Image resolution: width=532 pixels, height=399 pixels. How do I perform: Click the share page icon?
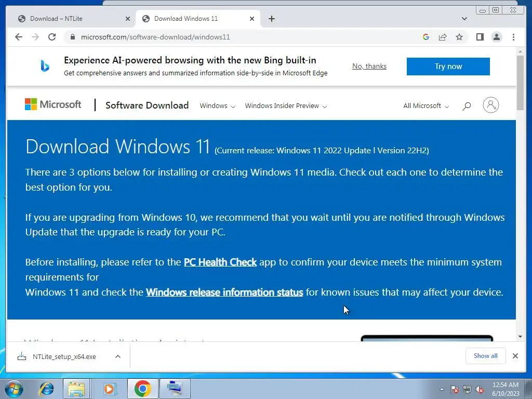[x=443, y=37]
